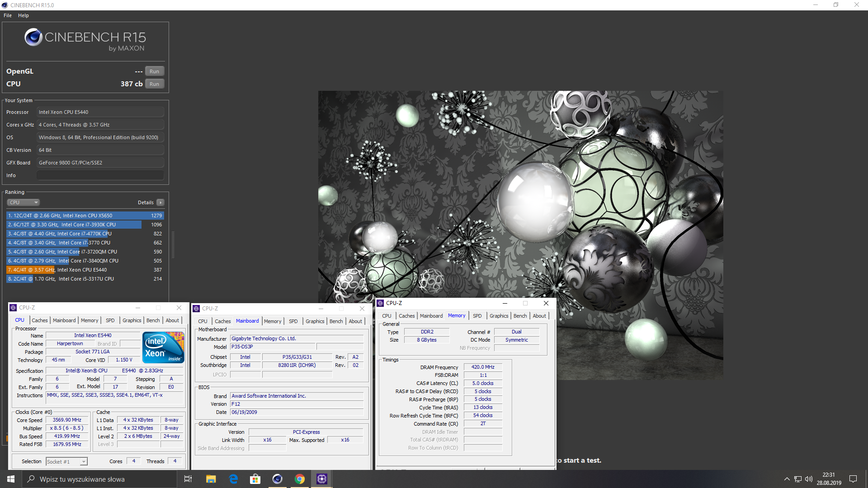Open CPU tab in right CPU-Z window
Screen dimensions: 868x488
[387, 316]
